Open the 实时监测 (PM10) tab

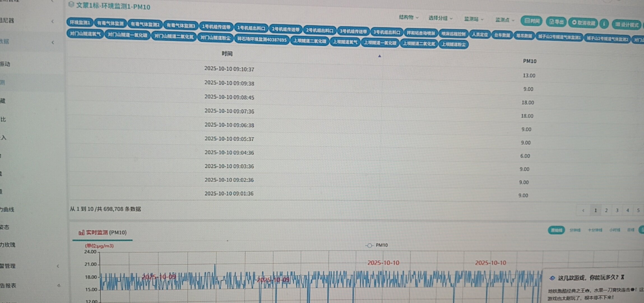click(x=103, y=233)
